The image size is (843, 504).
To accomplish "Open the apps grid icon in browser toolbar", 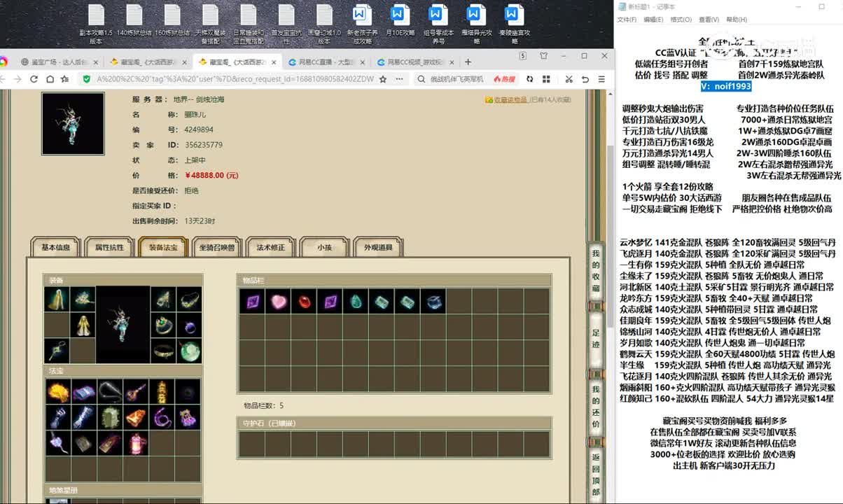I will (545, 79).
